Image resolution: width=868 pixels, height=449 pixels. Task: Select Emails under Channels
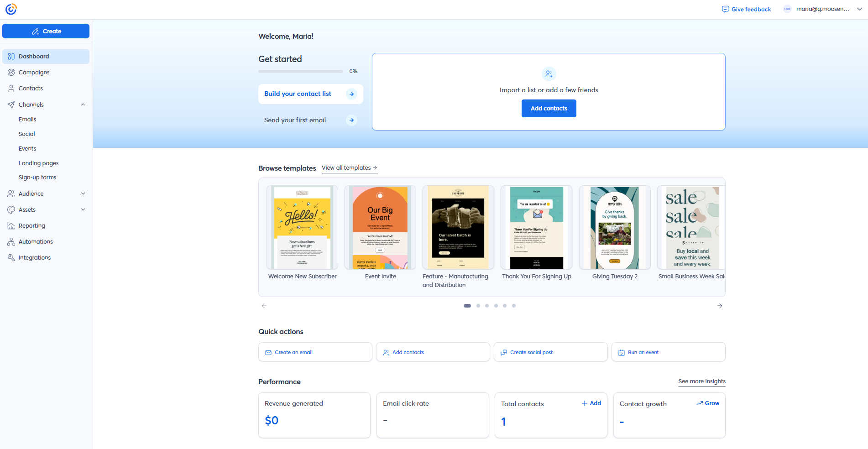(x=28, y=119)
